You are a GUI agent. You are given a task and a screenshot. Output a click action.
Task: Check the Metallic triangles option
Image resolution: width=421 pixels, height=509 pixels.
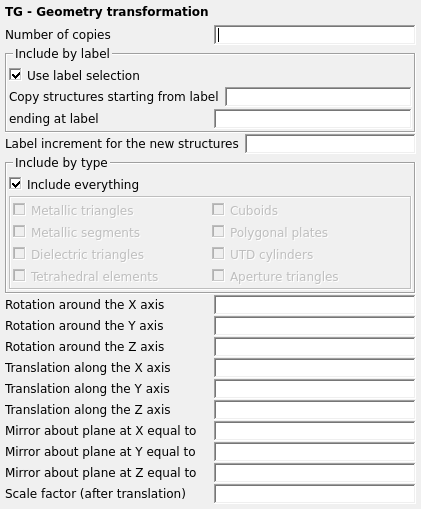tap(19, 210)
